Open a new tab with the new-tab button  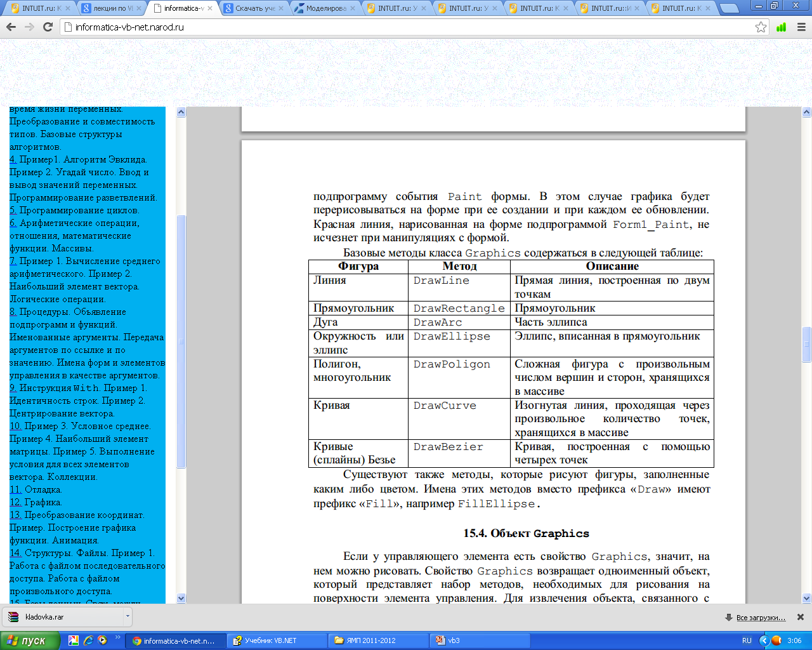[730, 8]
